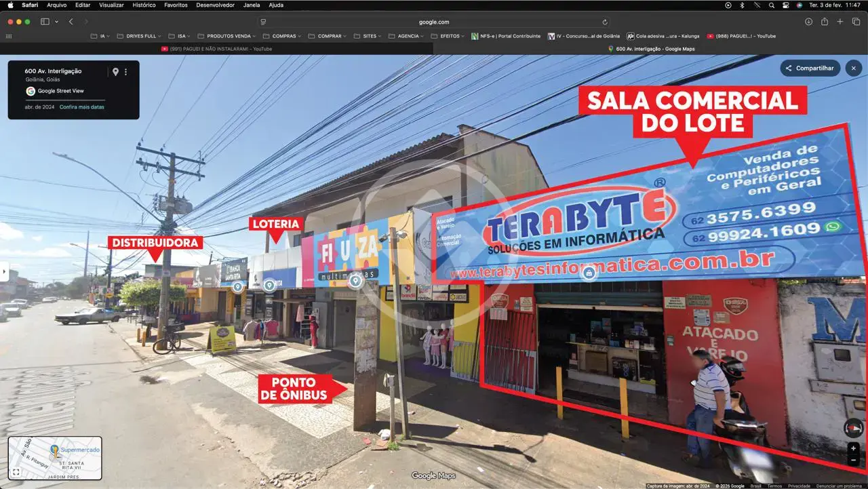The height and width of the screenshot is (489, 868).
Task: Open the Termos footer link
Action: (774, 486)
